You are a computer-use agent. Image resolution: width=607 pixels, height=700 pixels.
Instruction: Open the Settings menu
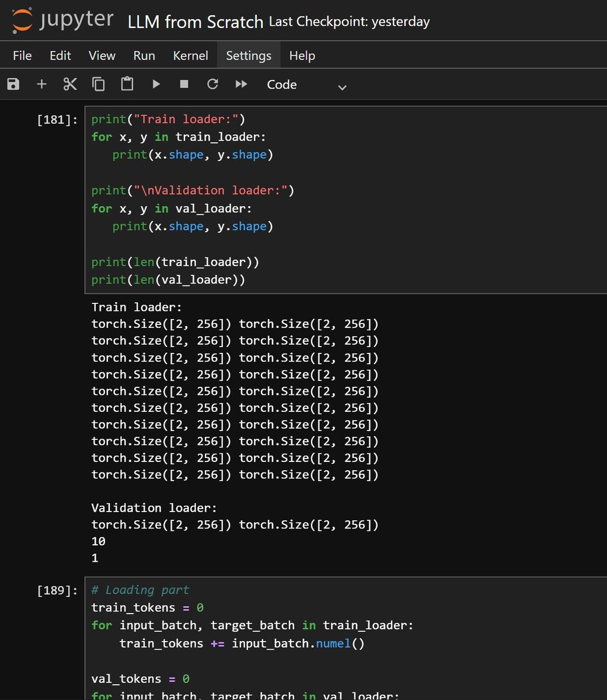point(249,55)
